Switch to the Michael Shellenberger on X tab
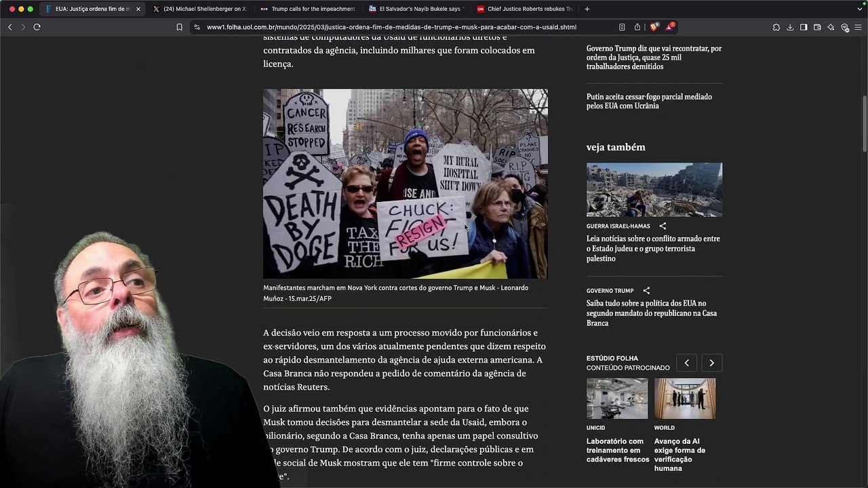The image size is (868, 488). coord(201,9)
